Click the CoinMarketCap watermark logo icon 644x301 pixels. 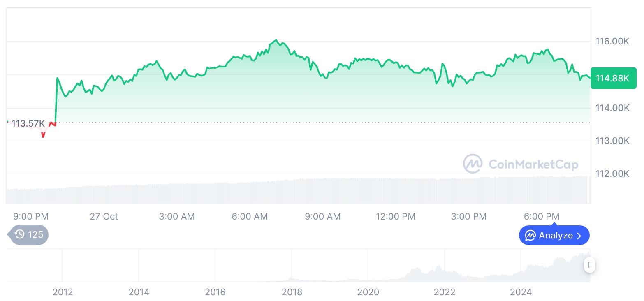(x=473, y=164)
